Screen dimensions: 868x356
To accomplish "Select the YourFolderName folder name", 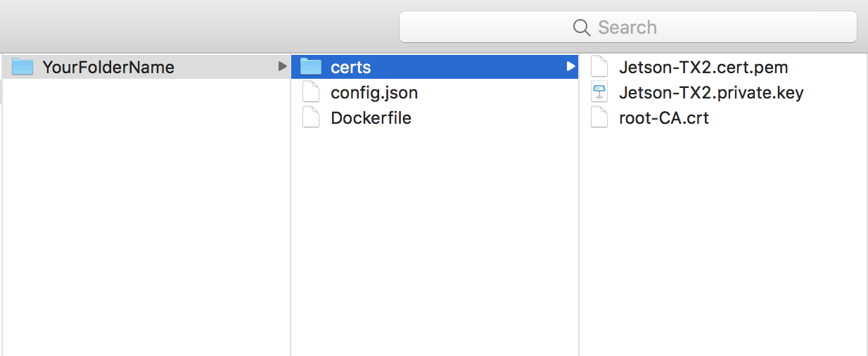I will pyautogui.click(x=108, y=68).
